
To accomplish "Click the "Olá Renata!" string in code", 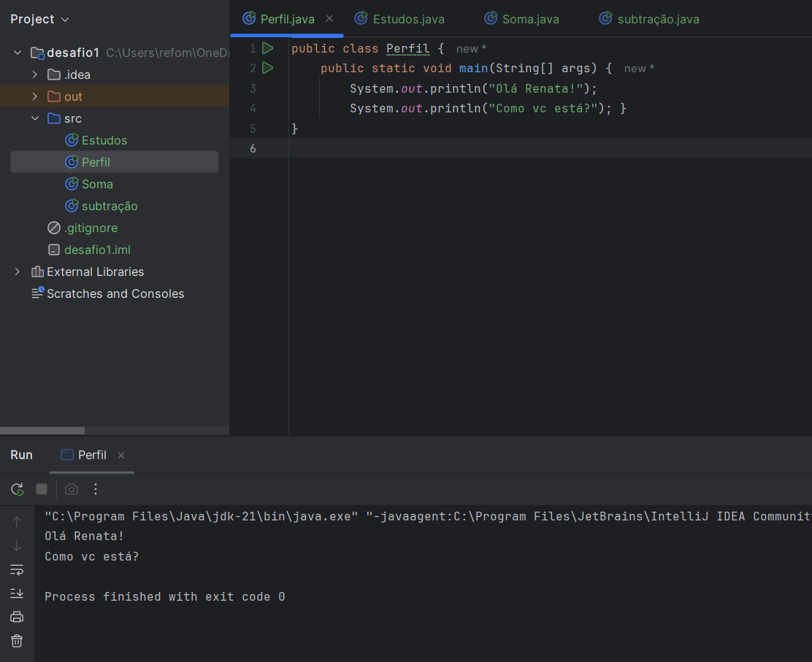I will coord(536,88).
